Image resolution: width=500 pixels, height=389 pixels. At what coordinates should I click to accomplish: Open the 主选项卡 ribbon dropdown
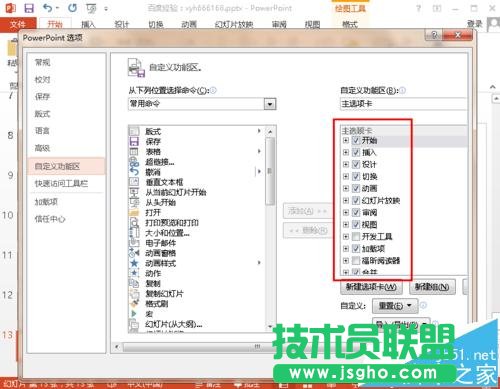pos(403,104)
